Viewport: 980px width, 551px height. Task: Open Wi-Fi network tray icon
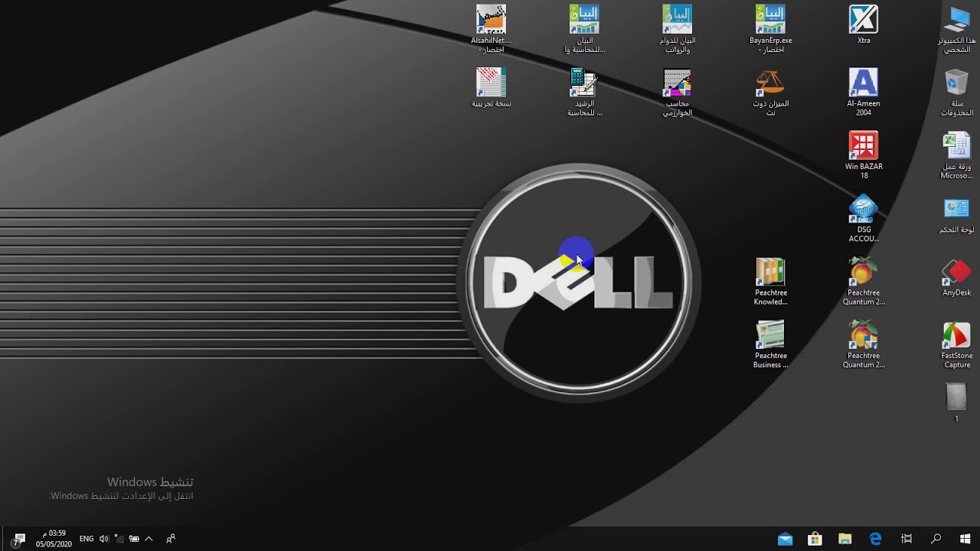[x=119, y=539]
